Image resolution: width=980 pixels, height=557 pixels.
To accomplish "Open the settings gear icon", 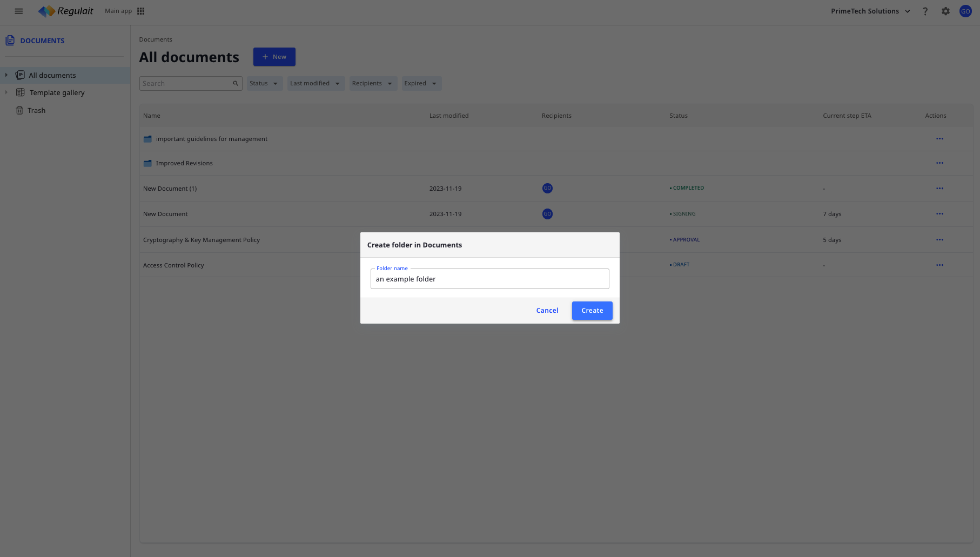I will [945, 11].
